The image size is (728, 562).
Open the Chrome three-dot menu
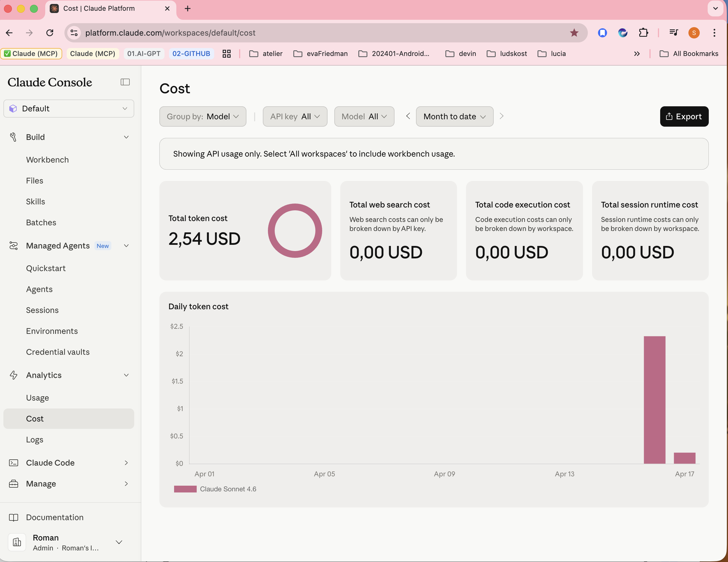714,33
